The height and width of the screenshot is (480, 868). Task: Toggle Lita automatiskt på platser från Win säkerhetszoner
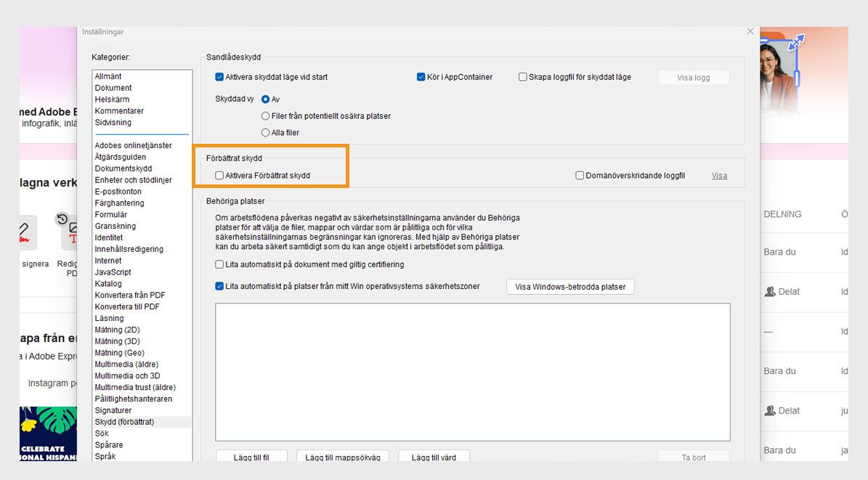219,286
